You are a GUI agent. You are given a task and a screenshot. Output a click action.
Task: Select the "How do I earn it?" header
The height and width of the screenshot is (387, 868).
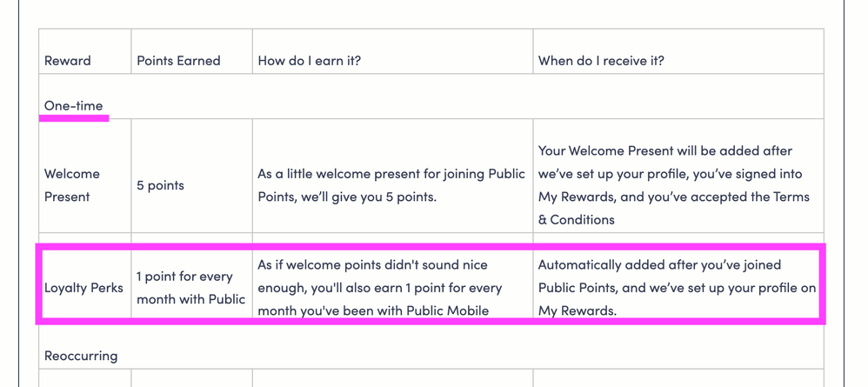309,60
